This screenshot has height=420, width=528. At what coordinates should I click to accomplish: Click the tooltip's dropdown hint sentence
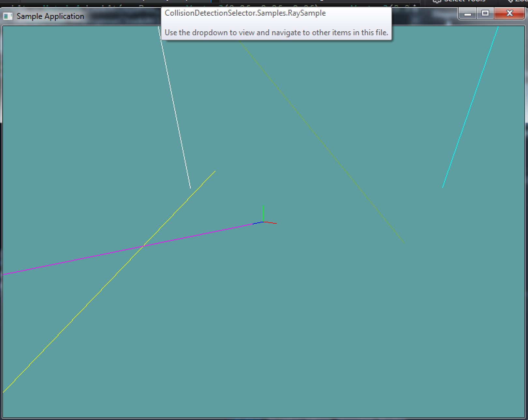pos(276,33)
